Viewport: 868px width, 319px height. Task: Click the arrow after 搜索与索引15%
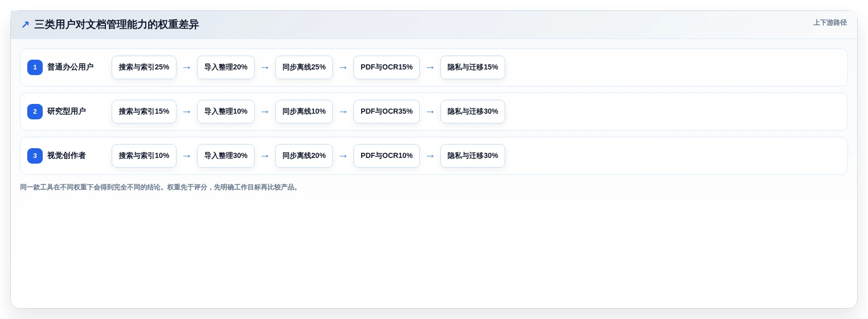click(187, 112)
